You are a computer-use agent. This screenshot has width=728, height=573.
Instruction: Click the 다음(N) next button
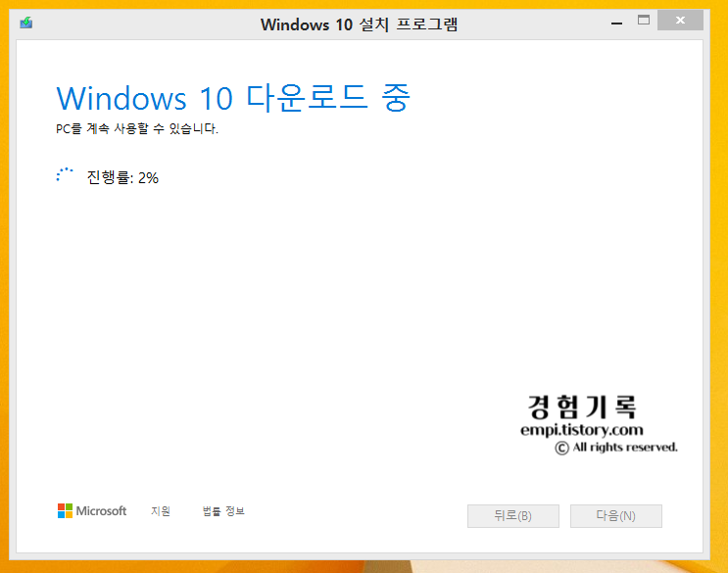click(x=616, y=516)
